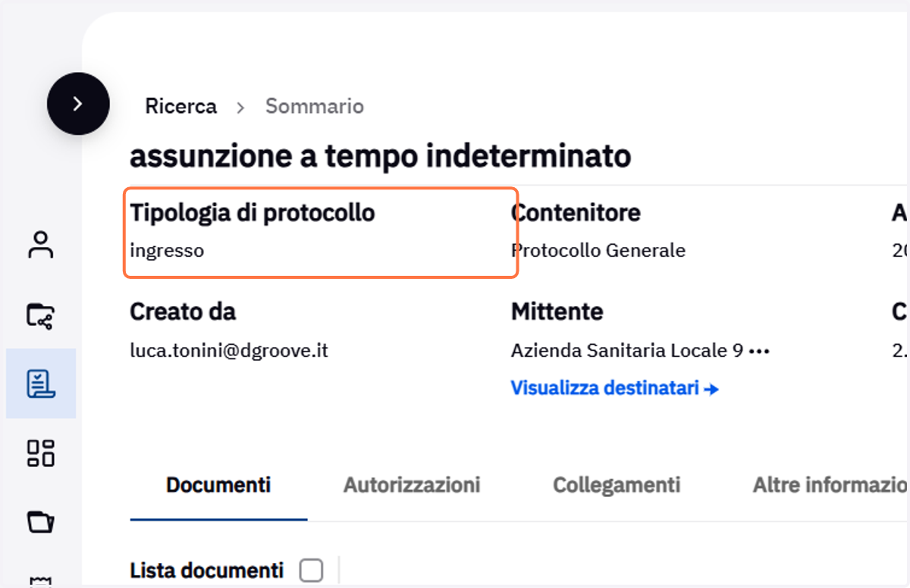
Task: Click the 'ingresso' protocol type value
Action: tap(167, 251)
